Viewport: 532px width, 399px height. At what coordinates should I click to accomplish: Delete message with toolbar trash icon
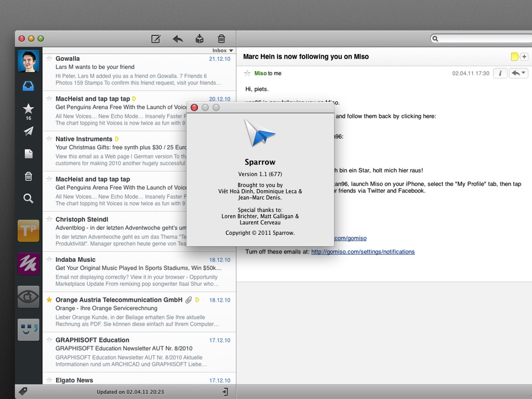(221, 38)
